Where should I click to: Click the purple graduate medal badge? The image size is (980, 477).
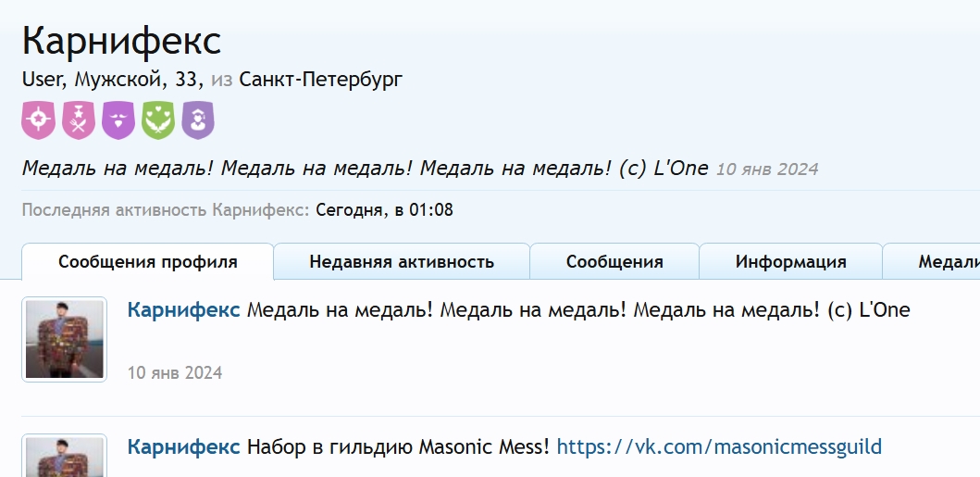tap(198, 120)
